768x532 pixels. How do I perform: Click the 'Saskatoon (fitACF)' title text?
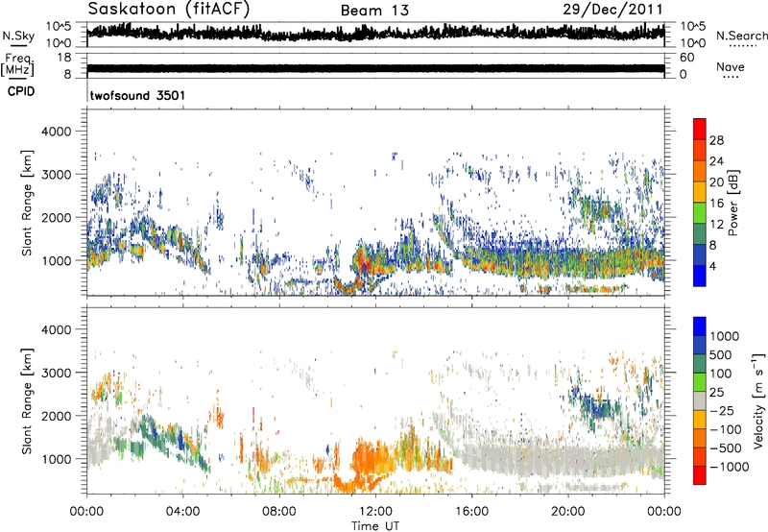(169, 10)
